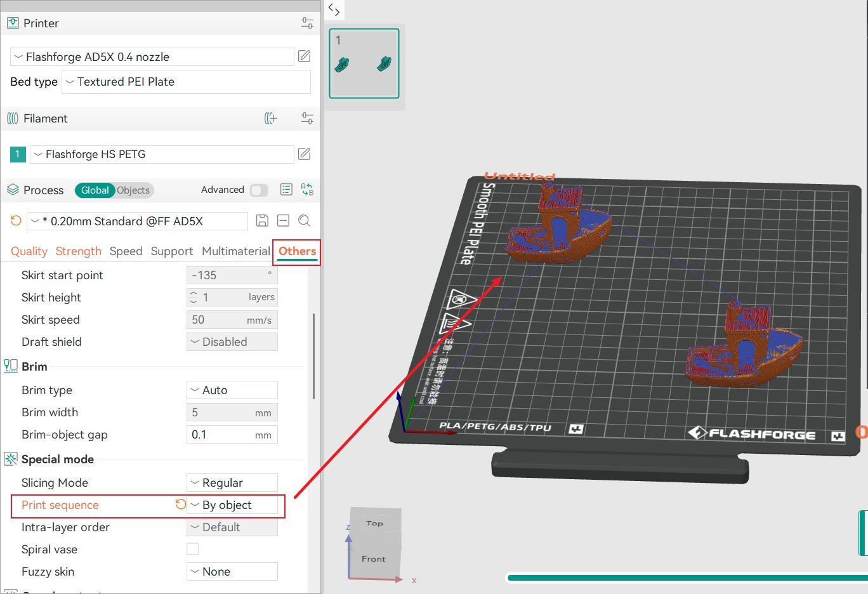
Task: Edit the Flashforge AD5X printer preset
Action: point(305,56)
